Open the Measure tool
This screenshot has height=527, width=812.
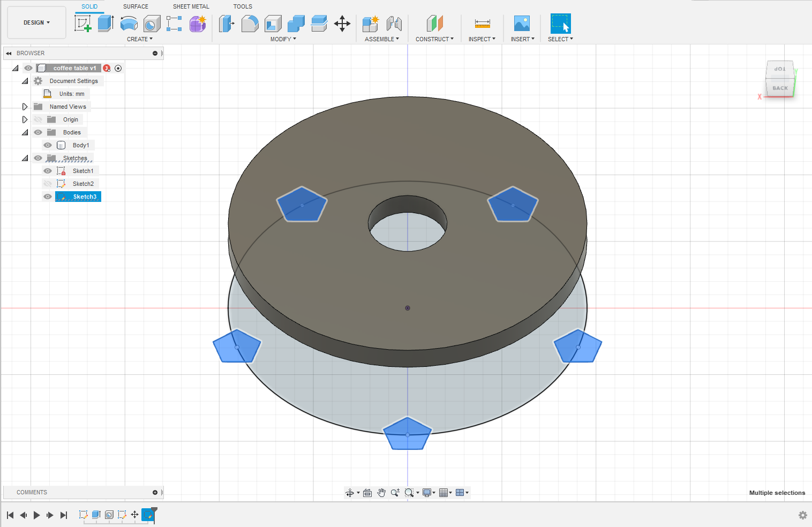[483, 24]
